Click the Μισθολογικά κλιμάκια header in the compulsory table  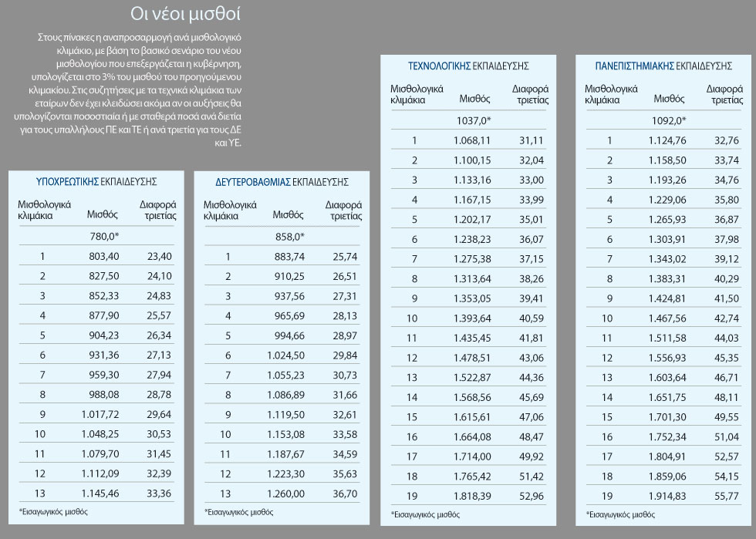pyautogui.click(x=45, y=211)
